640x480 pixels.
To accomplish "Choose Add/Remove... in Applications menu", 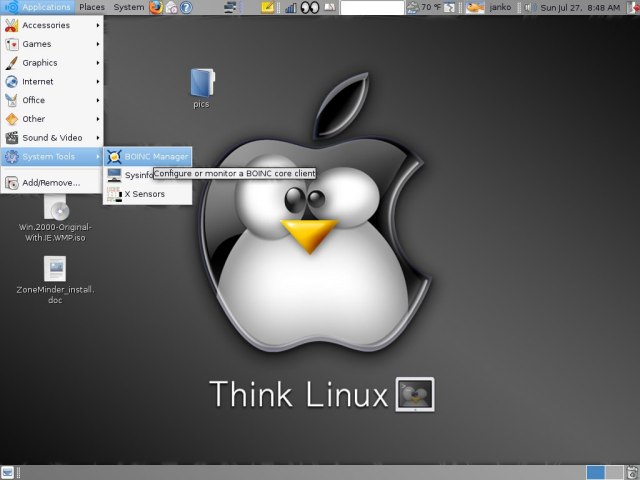I will coord(52,182).
